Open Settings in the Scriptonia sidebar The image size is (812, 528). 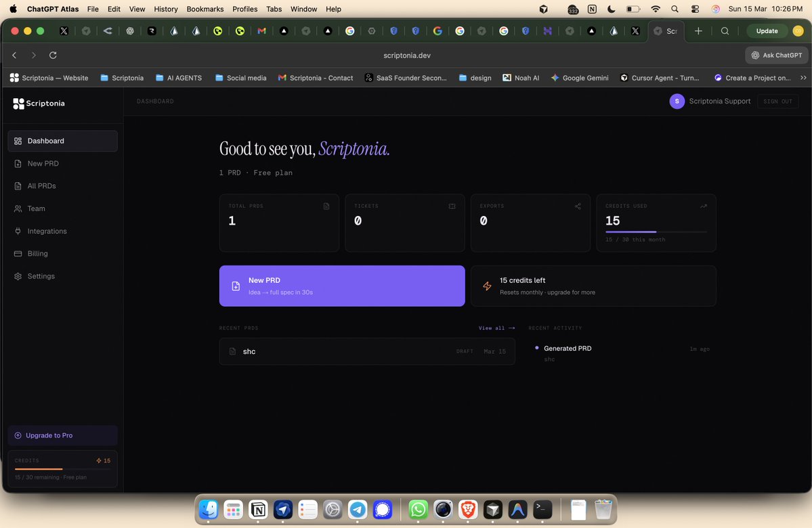tap(63, 276)
